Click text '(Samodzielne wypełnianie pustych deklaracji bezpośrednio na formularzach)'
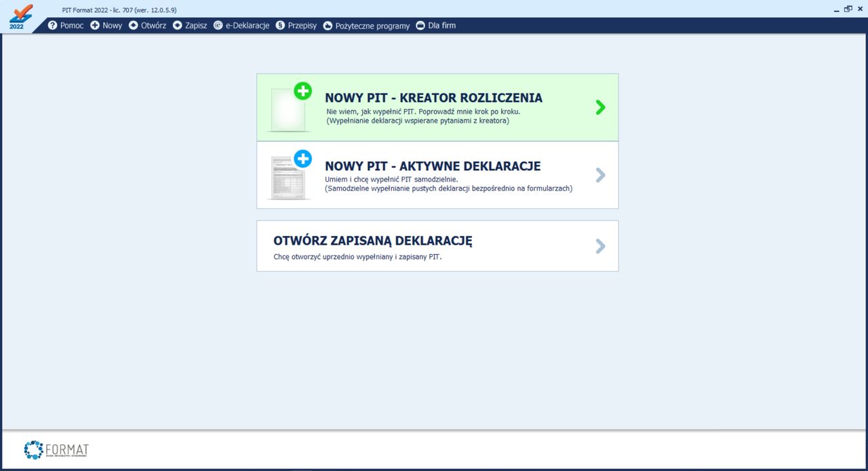 [x=449, y=188]
